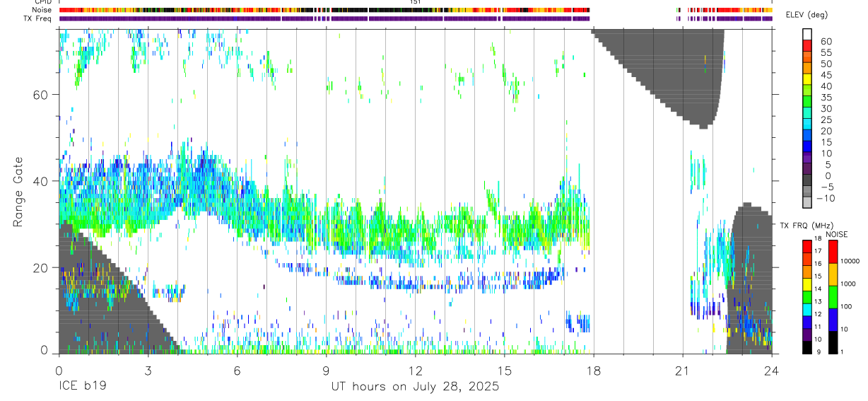Click the green segment of the NOISE colorbar
The image size is (868, 401).
(832, 297)
